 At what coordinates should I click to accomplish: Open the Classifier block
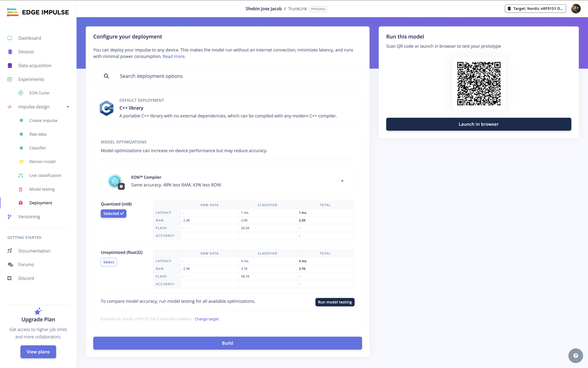(38, 148)
